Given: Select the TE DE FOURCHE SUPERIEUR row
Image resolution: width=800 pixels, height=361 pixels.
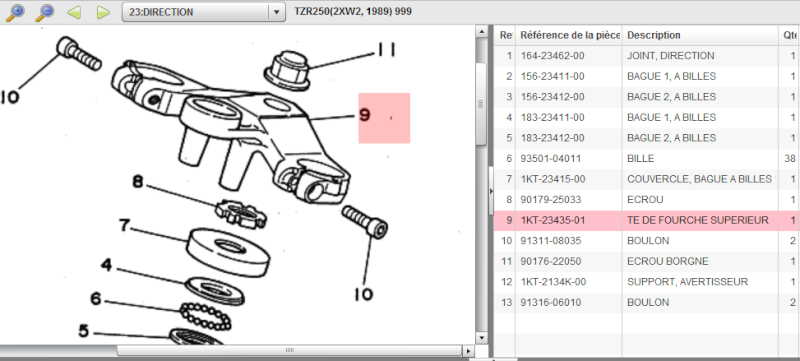Looking at the screenshot, I should [646, 220].
